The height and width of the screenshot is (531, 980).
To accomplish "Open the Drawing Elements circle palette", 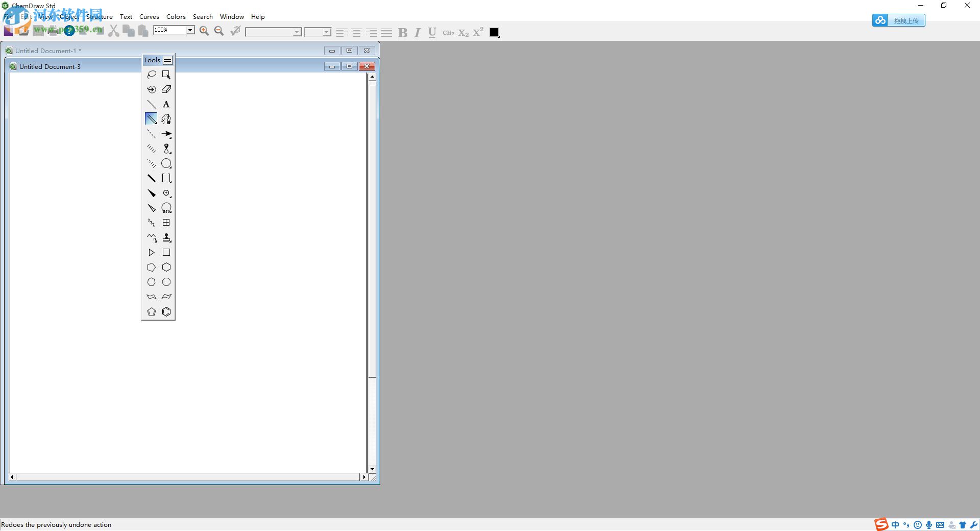I will click(x=166, y=163).
